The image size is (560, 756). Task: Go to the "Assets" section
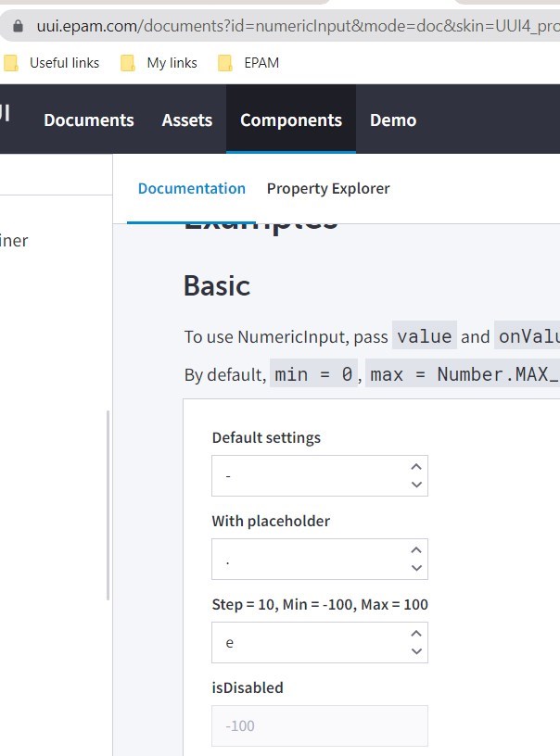pyautogui.click(x=186, y=120)
